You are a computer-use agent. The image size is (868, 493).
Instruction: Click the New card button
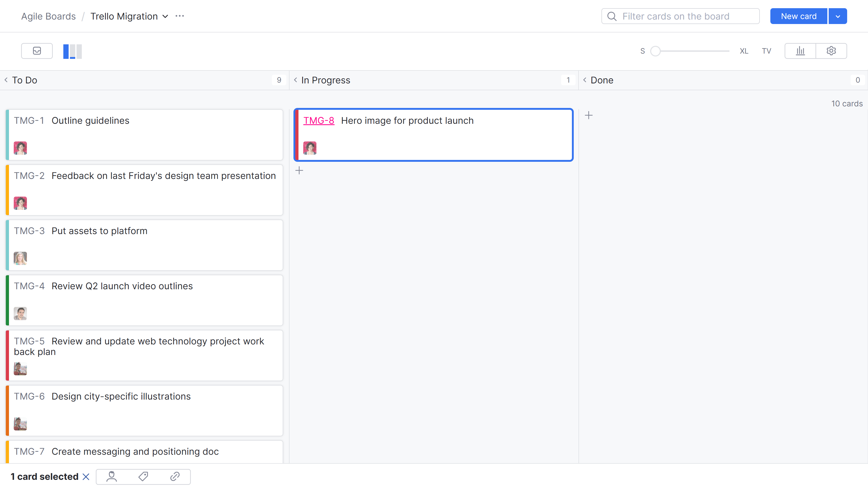click(x=798, y=16)
